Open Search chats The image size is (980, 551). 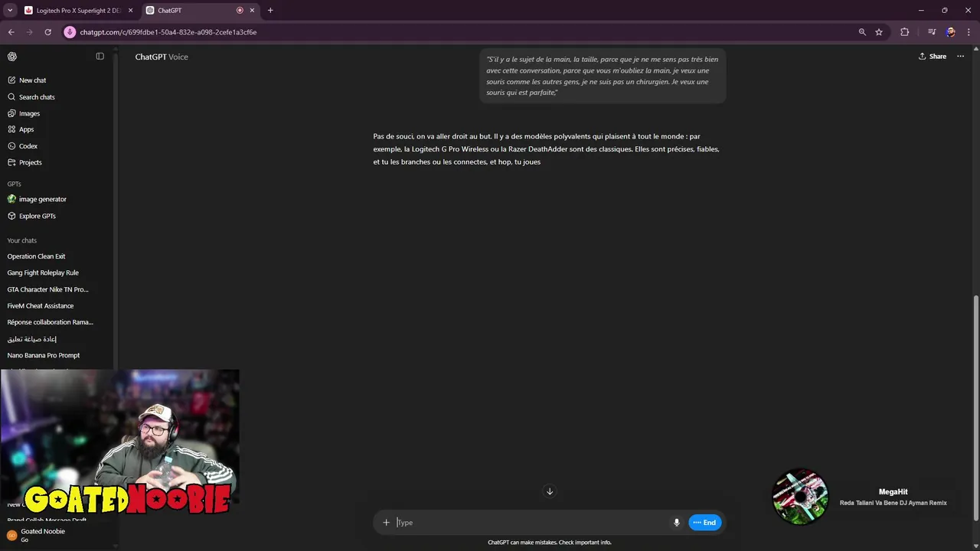click(37, 97)
